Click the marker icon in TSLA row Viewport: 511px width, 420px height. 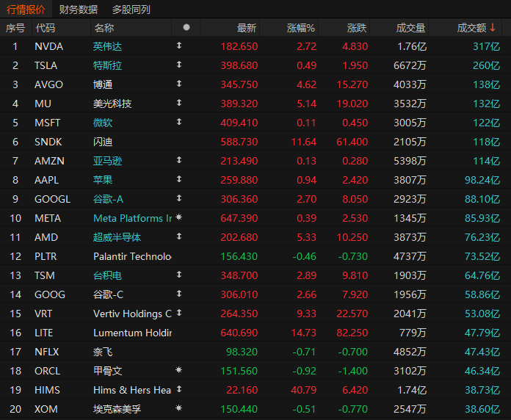[179, 65]
